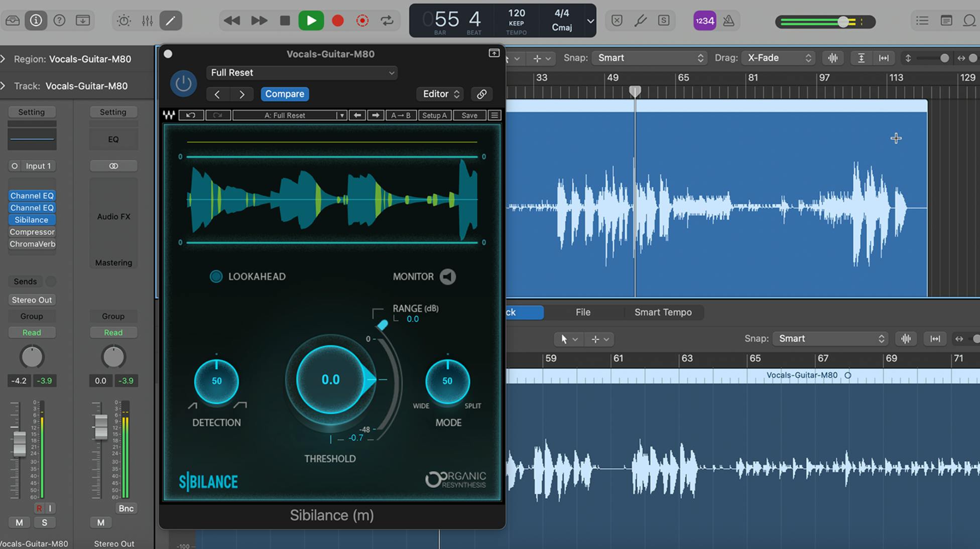980x549 pixels.
Task: Switch to the File tab
Action: click(x=583, y=312)
